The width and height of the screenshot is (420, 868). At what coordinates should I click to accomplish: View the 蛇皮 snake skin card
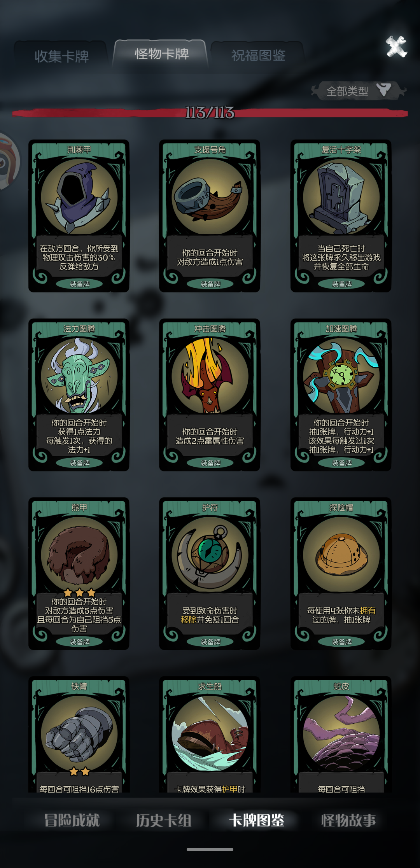coord(341,735)
